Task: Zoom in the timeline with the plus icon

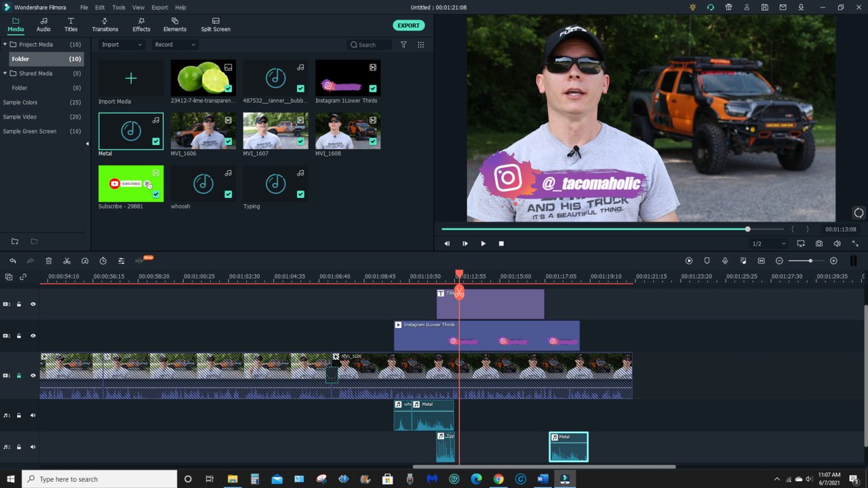Action: pos(833,261)
